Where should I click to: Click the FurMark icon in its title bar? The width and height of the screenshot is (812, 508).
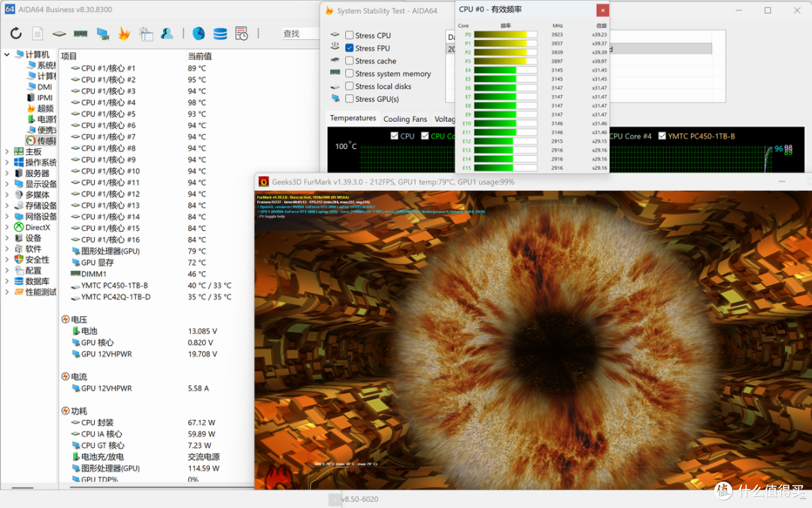(264, 182)
